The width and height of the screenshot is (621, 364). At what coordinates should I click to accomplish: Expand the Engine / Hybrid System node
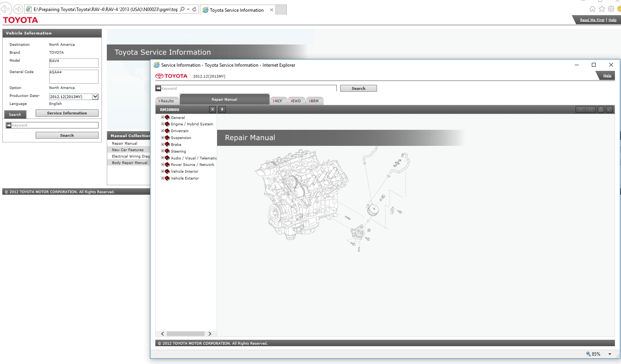pos(163,124)
